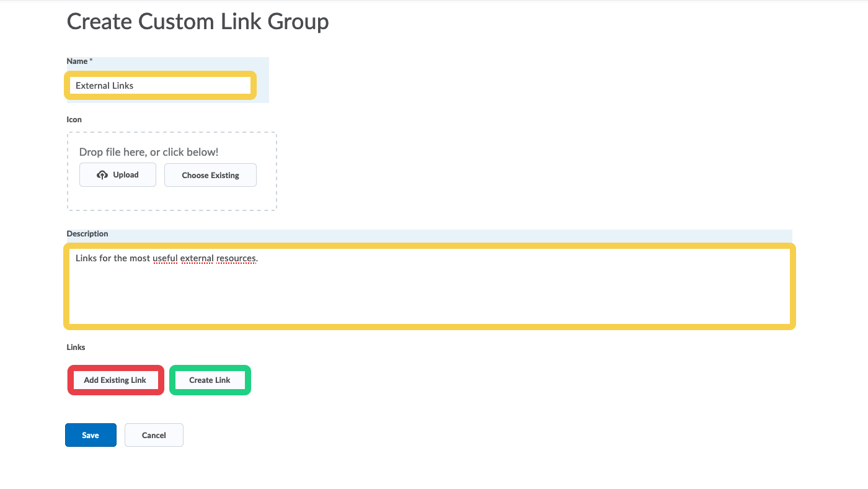The image size is (868, 489).
Task: Open the Choose Existing icon picker
Action: coord(210,176)
